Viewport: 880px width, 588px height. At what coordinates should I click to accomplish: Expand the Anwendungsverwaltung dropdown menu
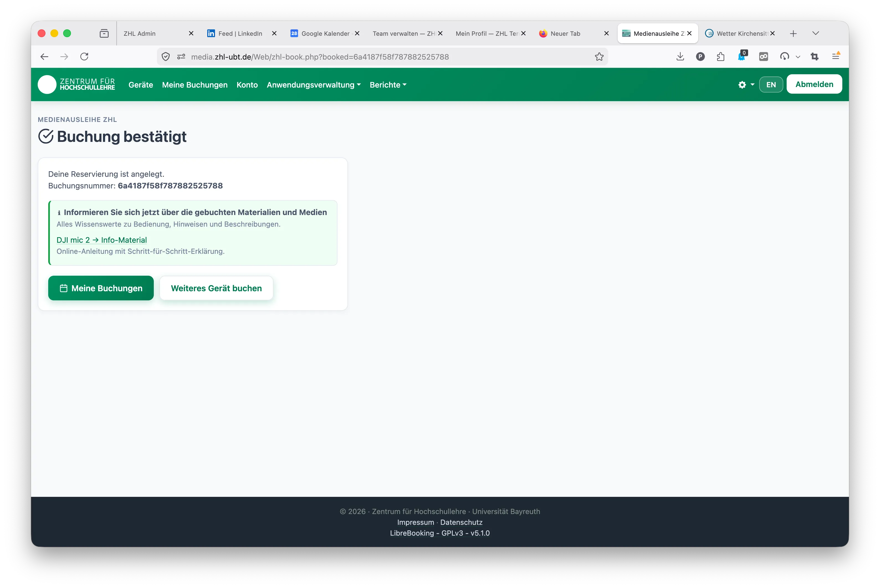coord(314,85)
